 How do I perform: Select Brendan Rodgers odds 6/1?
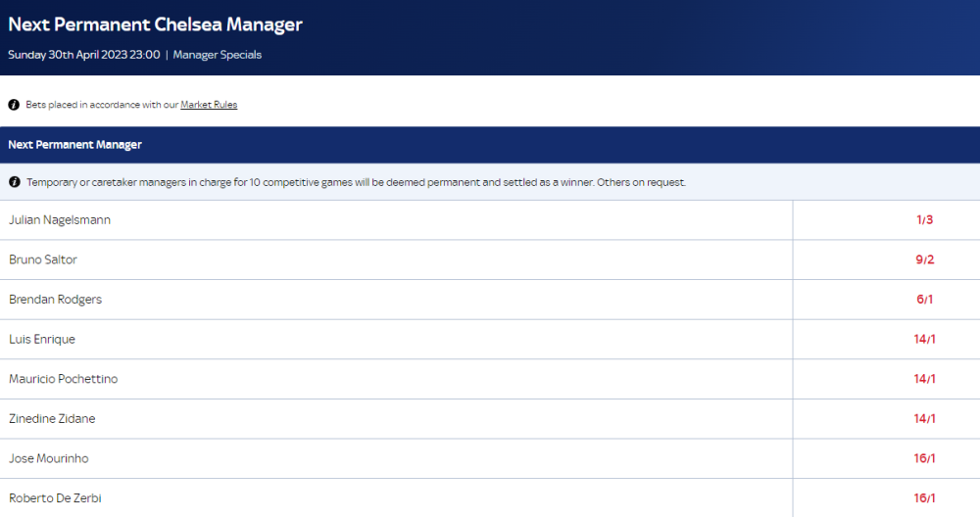point(886,300)
